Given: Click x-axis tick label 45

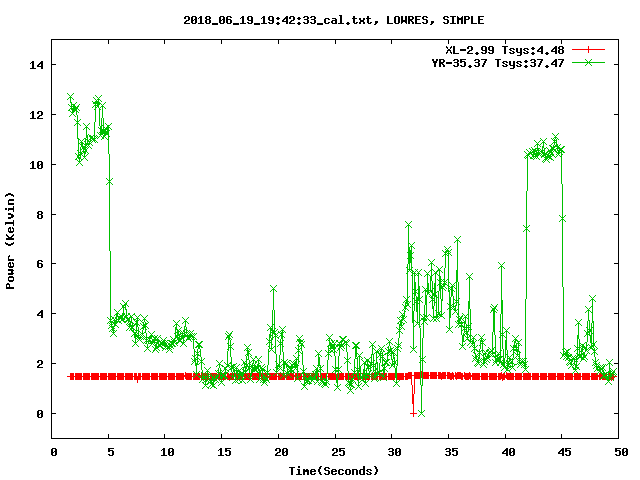Looking at the screenshot, I should pos(565,452).
